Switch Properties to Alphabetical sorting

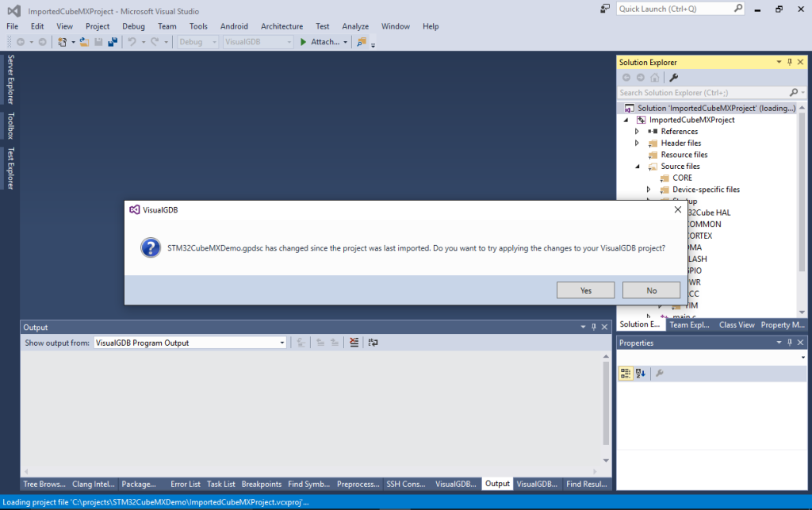641,373
